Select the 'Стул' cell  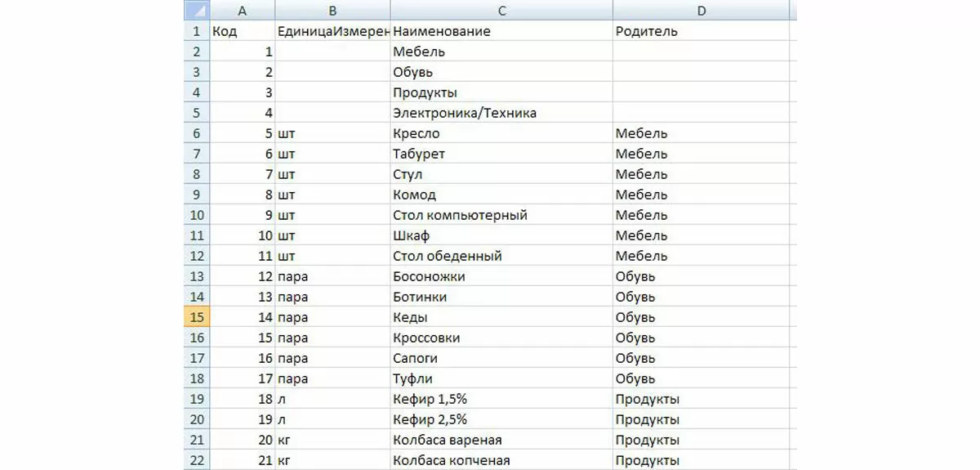501,174
